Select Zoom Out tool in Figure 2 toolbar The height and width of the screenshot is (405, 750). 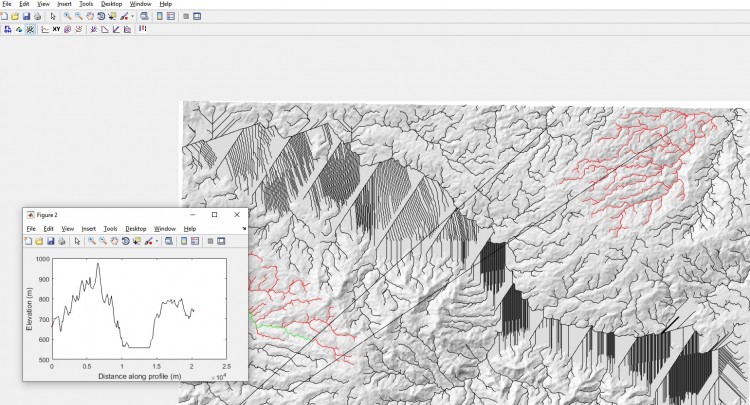pyautogui.click(x=103, y=241)
